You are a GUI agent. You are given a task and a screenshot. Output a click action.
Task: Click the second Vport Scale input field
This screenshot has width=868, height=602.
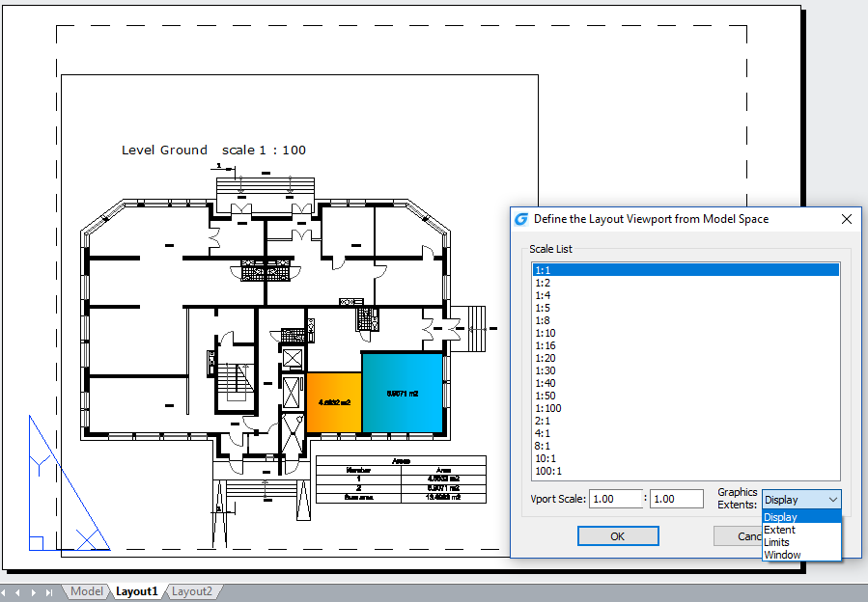coord(677,499)
